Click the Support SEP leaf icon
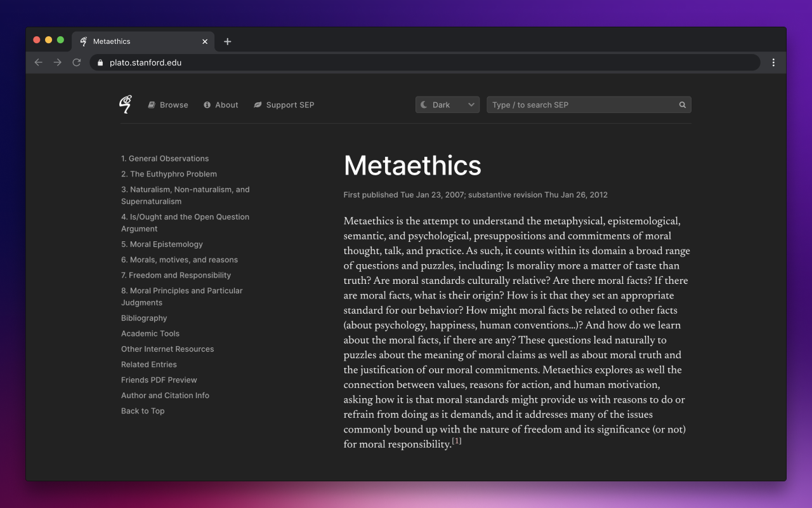812x508 pixels. [258, 105]
